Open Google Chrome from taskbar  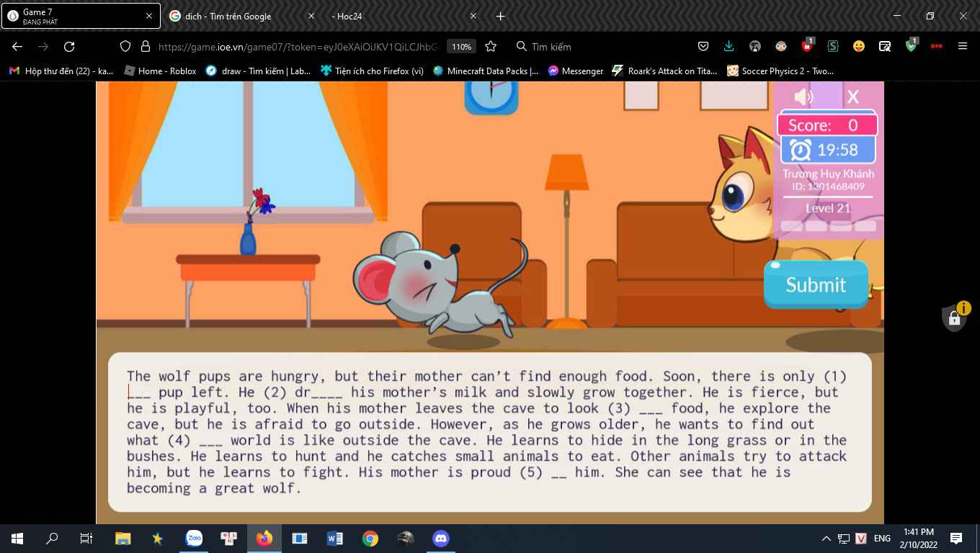(x=370, y=538)
